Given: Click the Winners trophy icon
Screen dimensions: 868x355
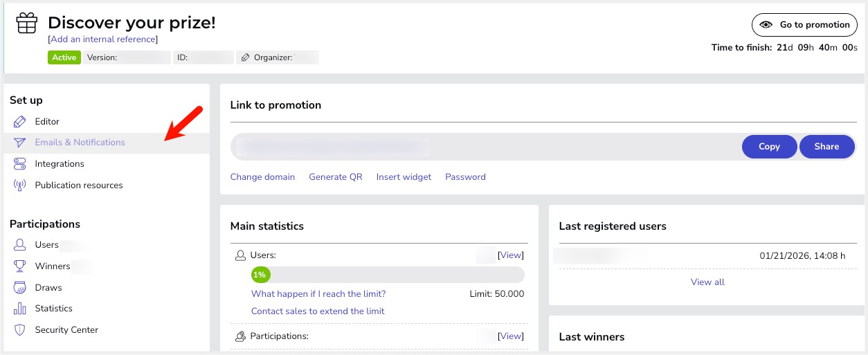Looking at the screenshot, I should (20, 266).
